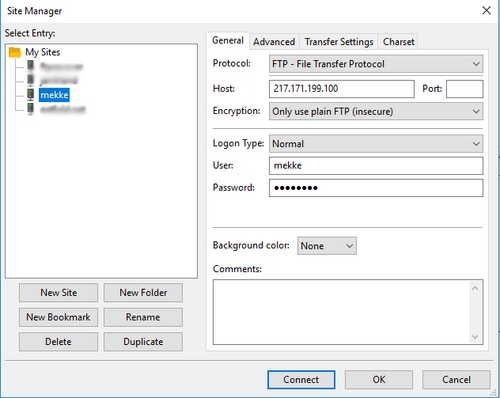This screenshot has width=500, height=398.
Task: Click the Comments scrollbar down arrow
Action: [475, 337]
